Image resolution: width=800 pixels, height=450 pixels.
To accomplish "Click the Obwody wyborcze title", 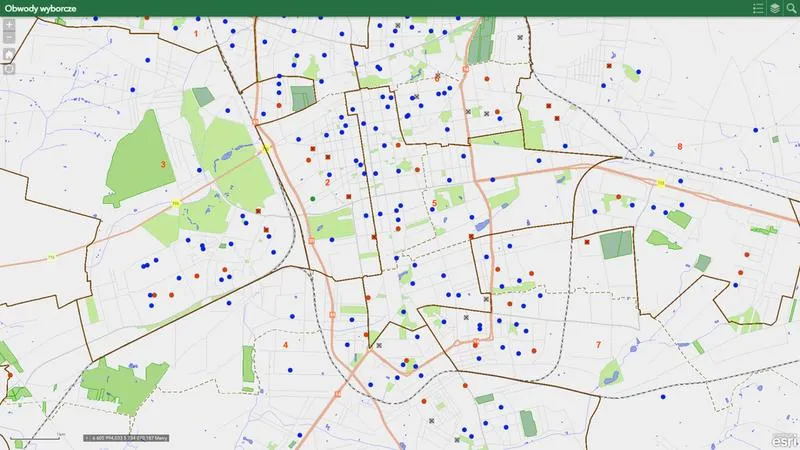I will pos(40,9).
